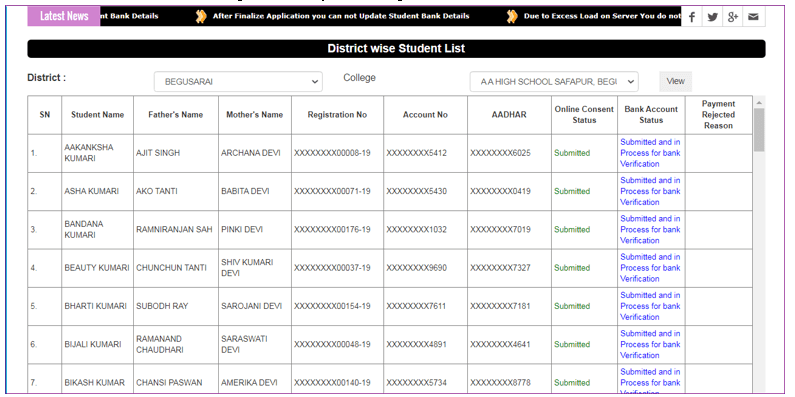Open AAKANKSHA KUMARI's bank verification status link

point(650,153)
